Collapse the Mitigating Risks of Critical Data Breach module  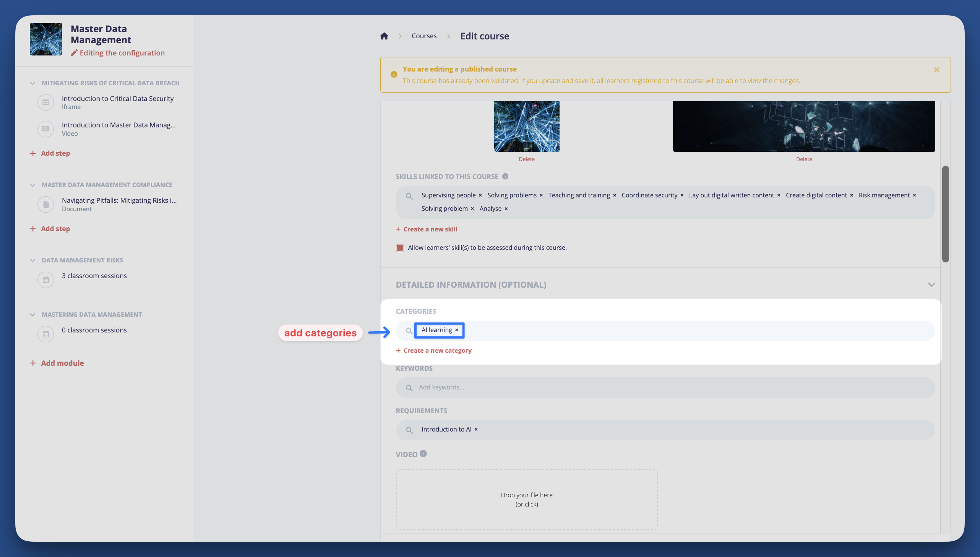coord(32,83)
